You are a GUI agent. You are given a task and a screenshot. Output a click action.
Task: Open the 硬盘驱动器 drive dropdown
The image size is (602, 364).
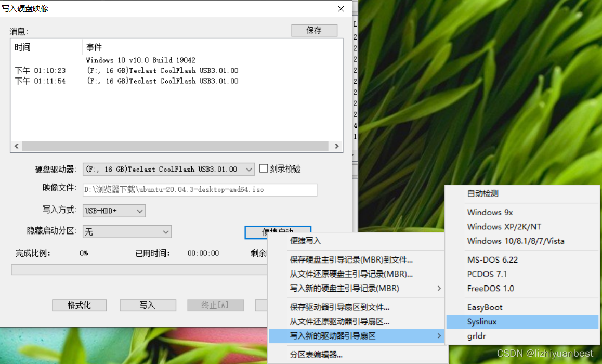coord(168,170)
